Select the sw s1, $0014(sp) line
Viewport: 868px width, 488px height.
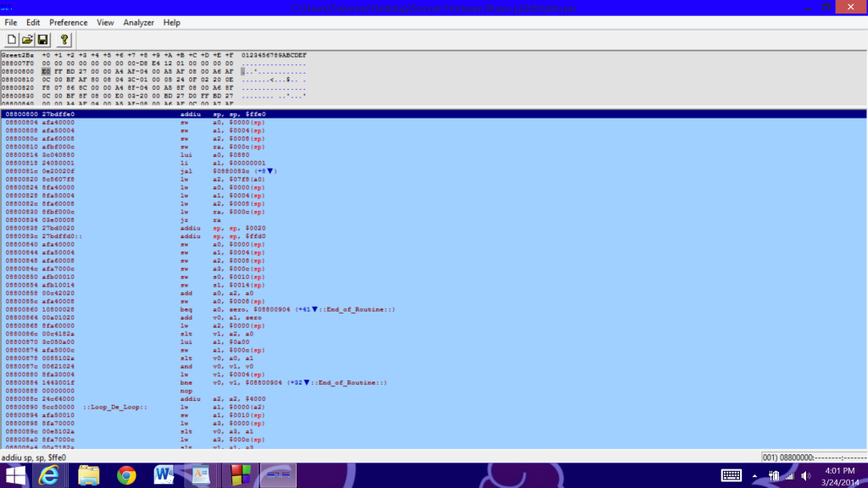pos(433,285)
